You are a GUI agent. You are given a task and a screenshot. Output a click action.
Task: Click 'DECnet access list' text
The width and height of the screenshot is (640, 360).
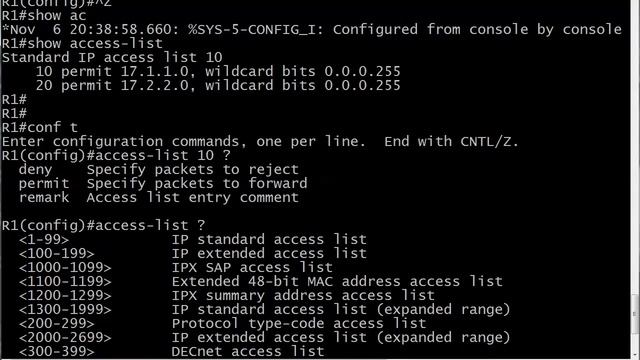point(248,351)
